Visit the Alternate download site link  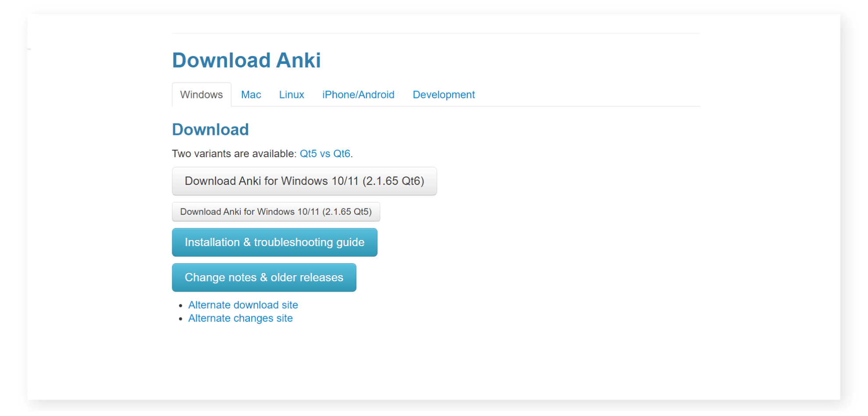click(243, 305)
